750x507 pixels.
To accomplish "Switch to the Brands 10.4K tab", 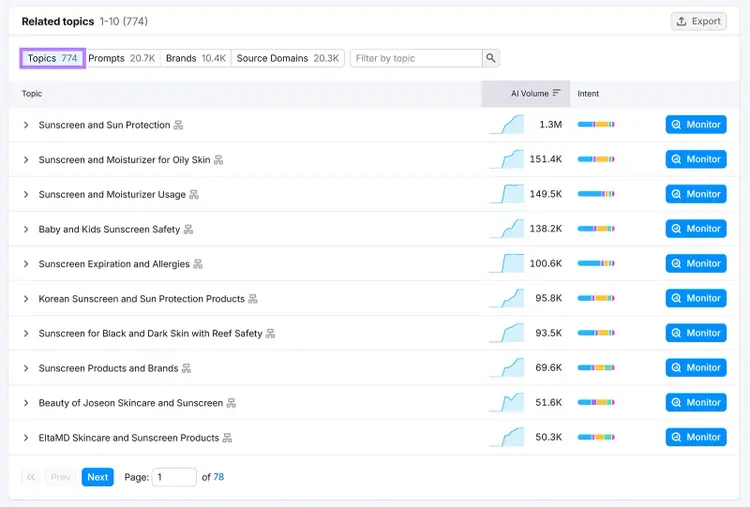I will (196, 58).
